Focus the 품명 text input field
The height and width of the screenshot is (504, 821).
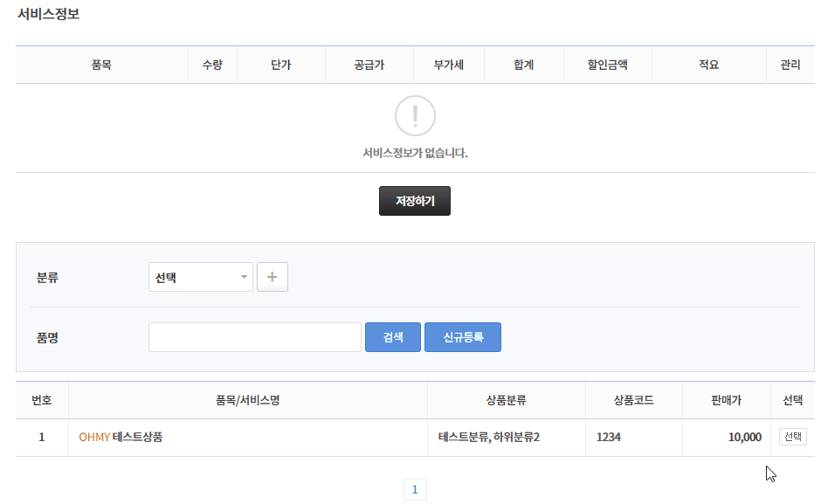[x=254, y=337]
